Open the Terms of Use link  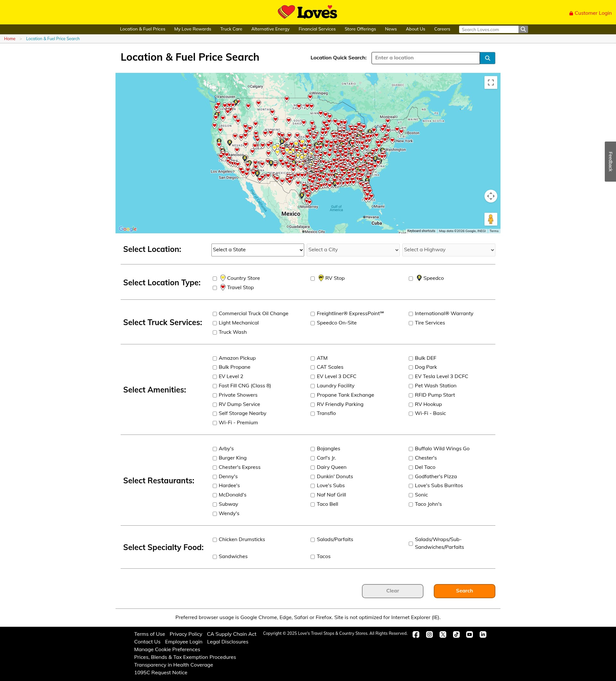point(150,634)
